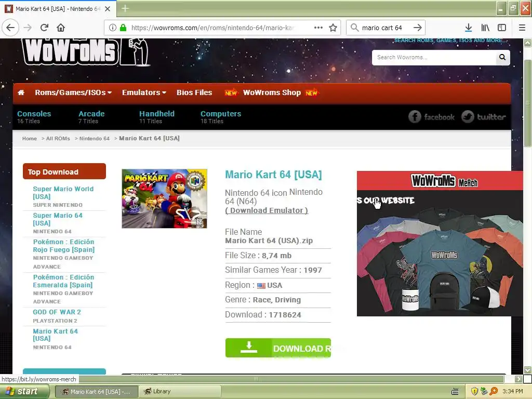
Task: Toggle the sidebar view icon
Action: pyautogui.click(x=502, y=28)
